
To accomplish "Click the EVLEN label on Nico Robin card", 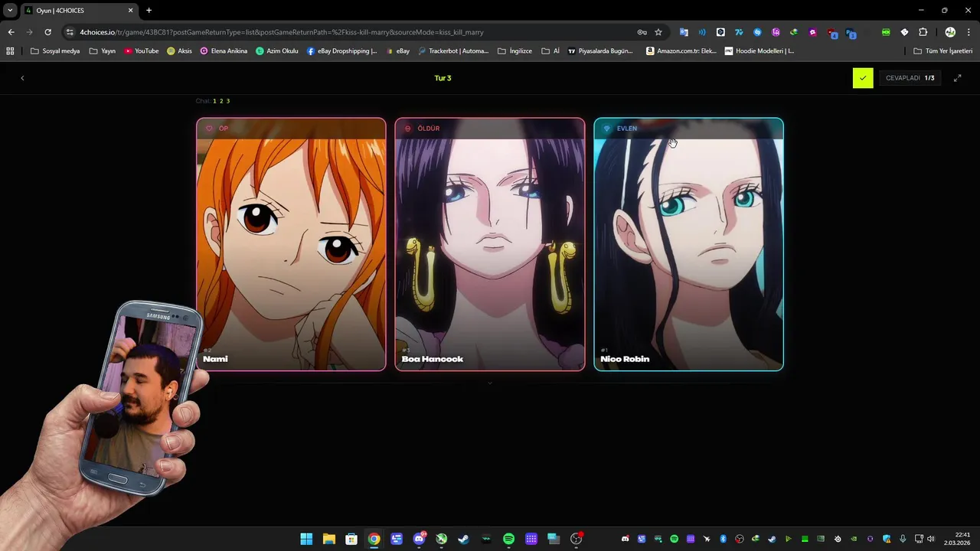I will [x=620, y=129].
